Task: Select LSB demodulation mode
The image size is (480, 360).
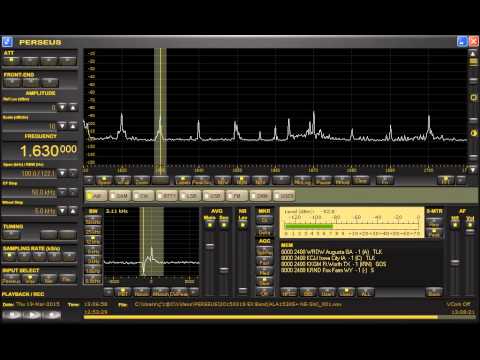Action: (190, 196)
